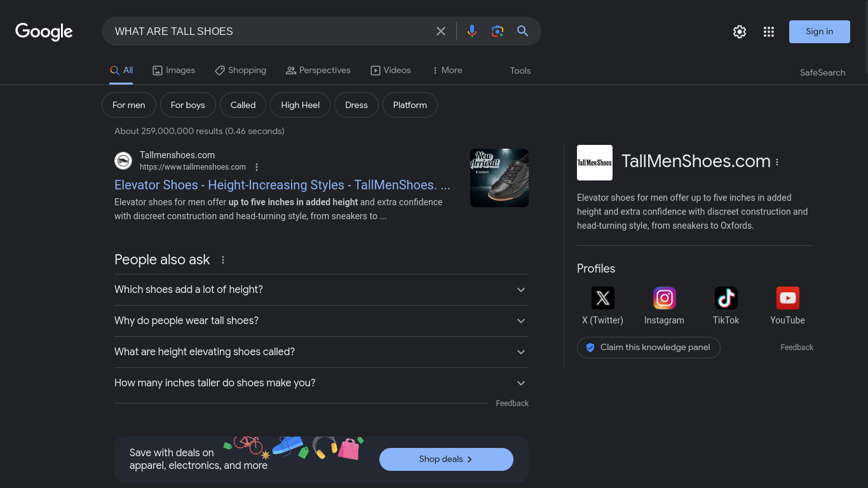Click the Tallmenshoes.com site favicon
Screen dimensions: 868x488
123,161
